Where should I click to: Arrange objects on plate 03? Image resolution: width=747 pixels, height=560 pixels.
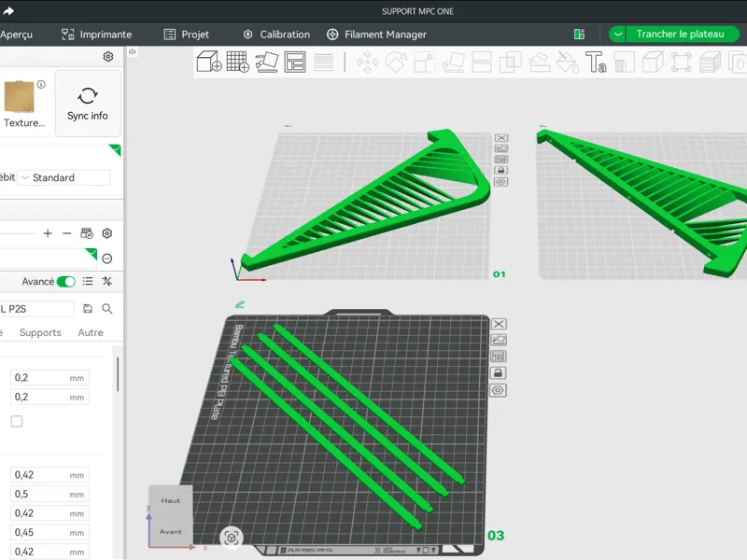coord(499,357)
